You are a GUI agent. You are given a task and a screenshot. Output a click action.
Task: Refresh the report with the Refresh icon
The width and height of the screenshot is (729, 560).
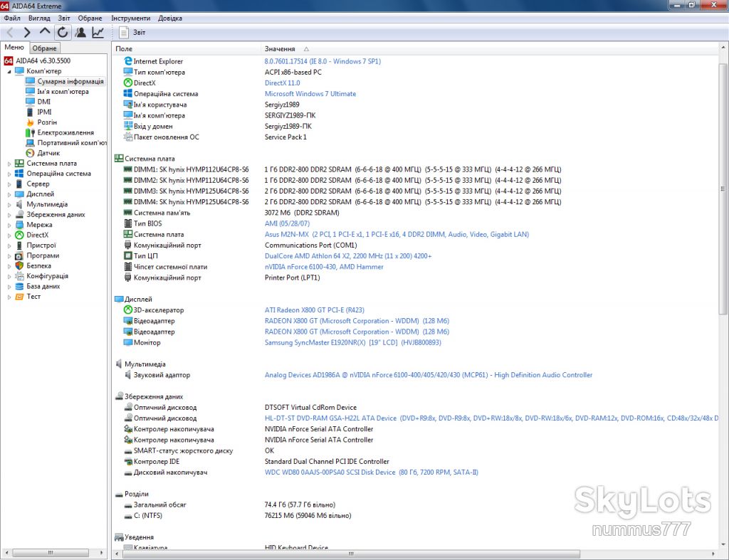coord(63,32)
